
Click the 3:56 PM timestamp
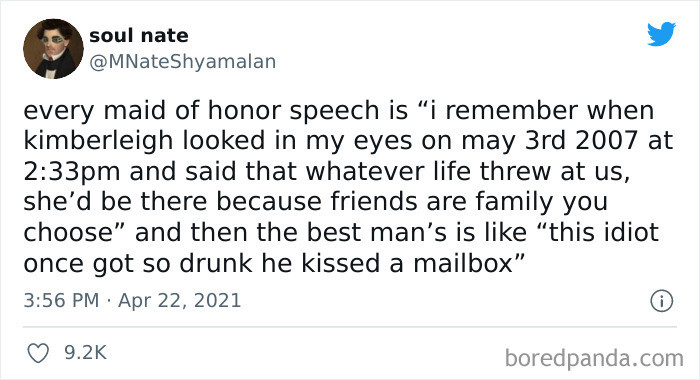click(x=61, y=300)
